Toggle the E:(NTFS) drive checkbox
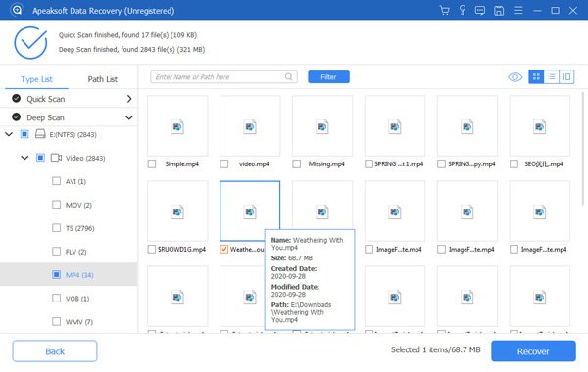Screen dimensions: 588x372 click(24, 134)
